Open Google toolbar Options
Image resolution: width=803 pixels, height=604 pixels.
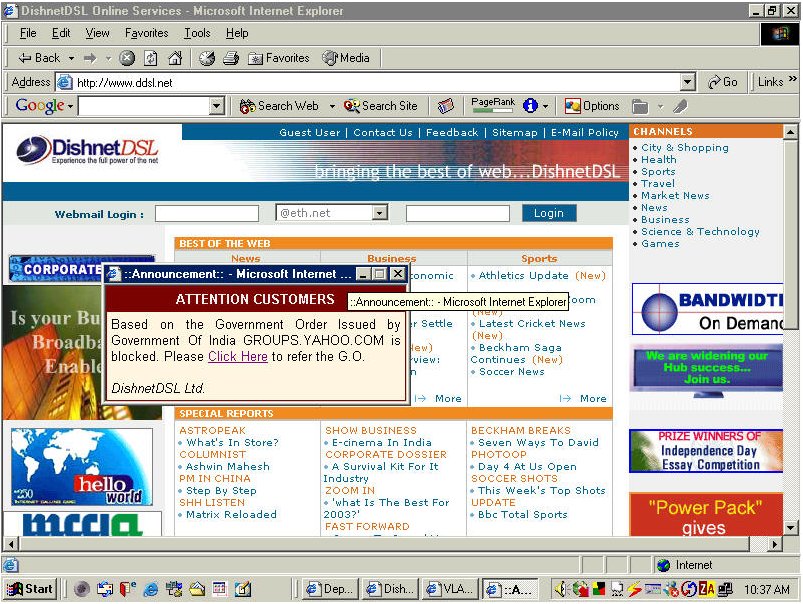(x=592, y=106)
